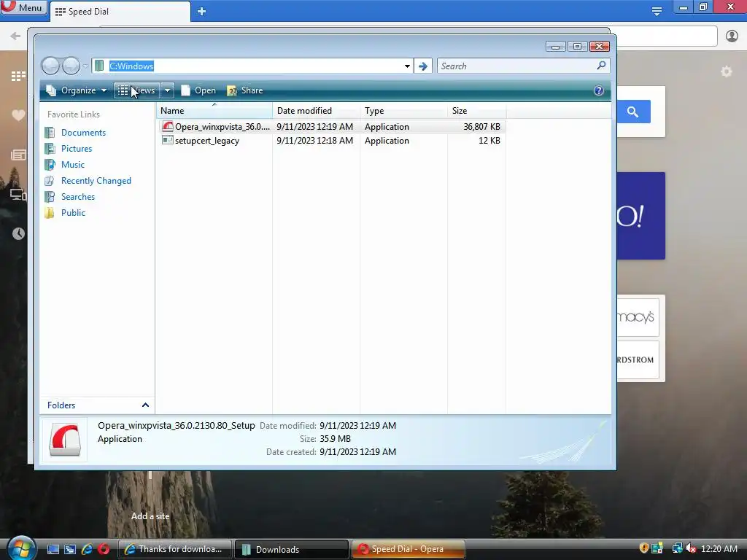
Task: Click the 9/11/2023 12:18 AM date cell
Action: [314, 141]
